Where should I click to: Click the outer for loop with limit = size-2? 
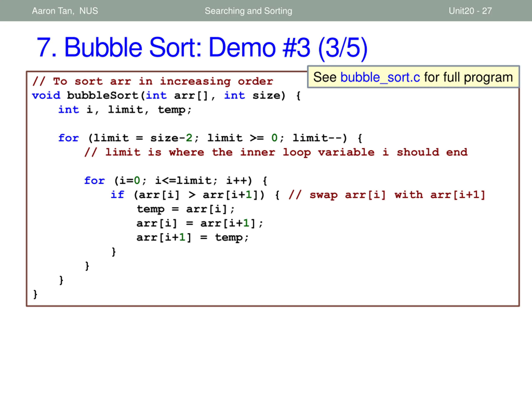pyautogui.click(x=210, y=138)
